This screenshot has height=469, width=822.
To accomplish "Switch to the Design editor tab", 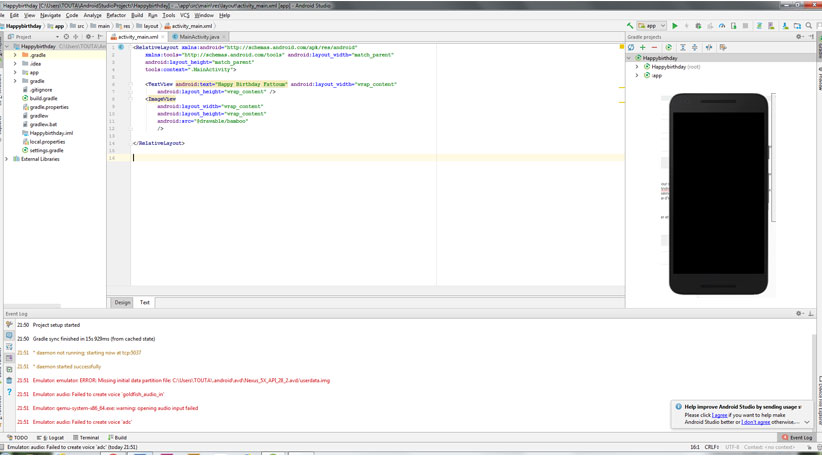I will pos(122,302).
